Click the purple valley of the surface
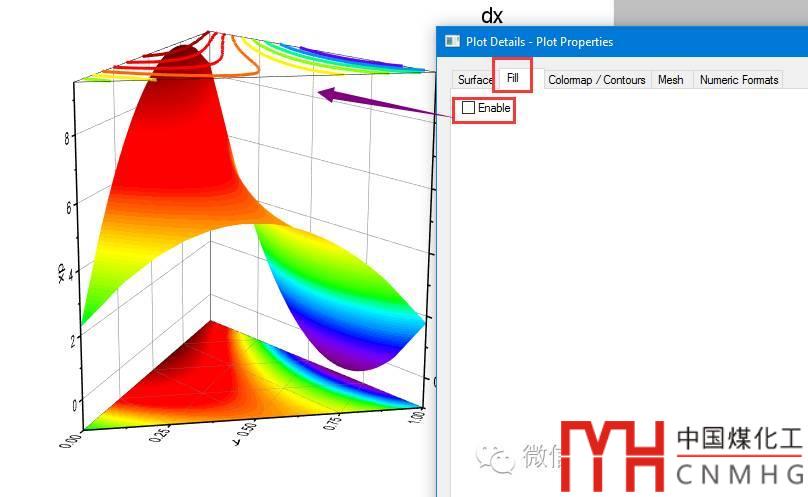 pos(360,352)
